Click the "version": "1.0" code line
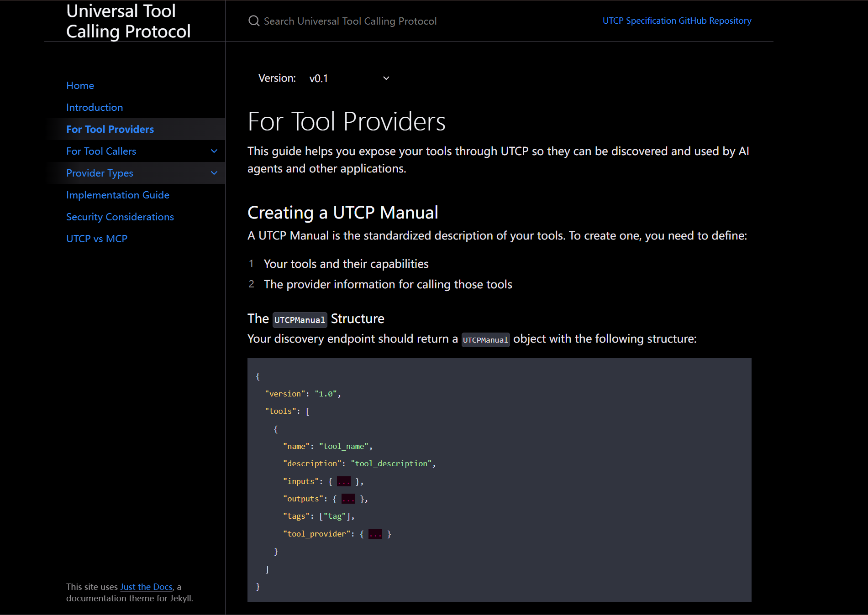The height and width of the screenshot is (615, 868). [x=303, y=394]
